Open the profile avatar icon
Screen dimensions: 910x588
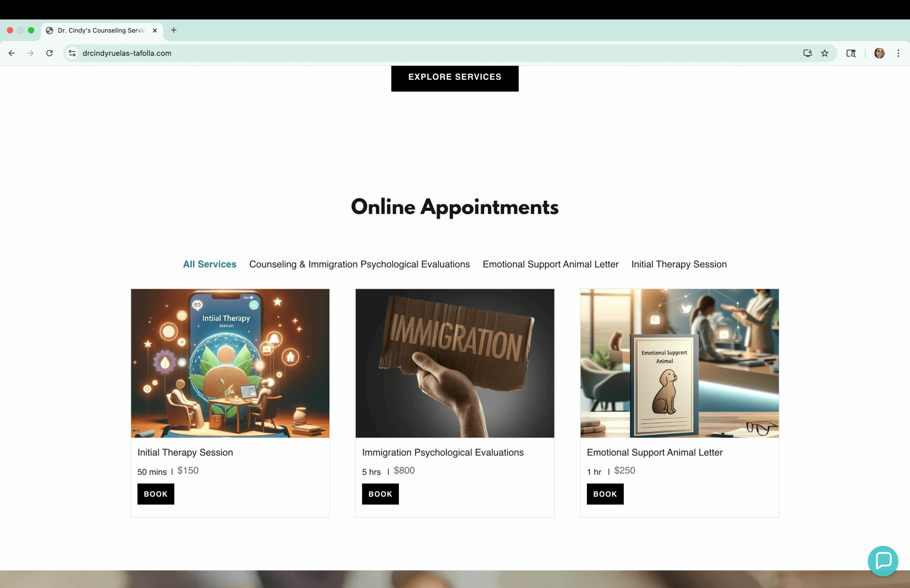879,53
